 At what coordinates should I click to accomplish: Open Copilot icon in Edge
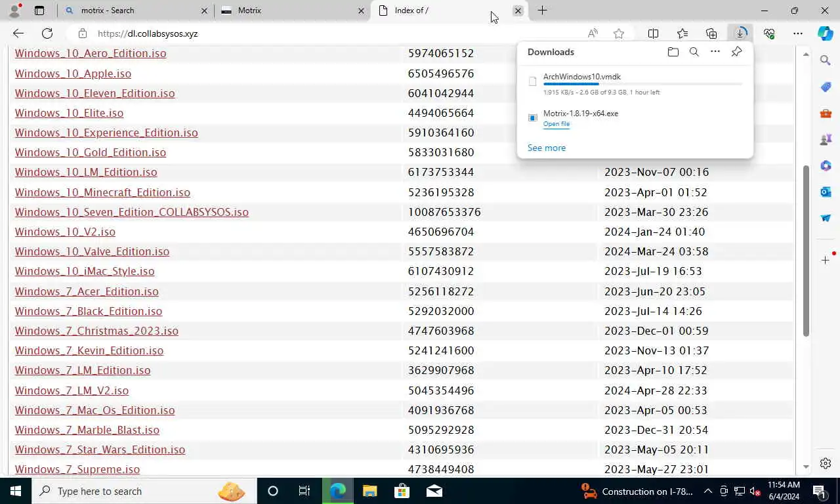(826, 33)
